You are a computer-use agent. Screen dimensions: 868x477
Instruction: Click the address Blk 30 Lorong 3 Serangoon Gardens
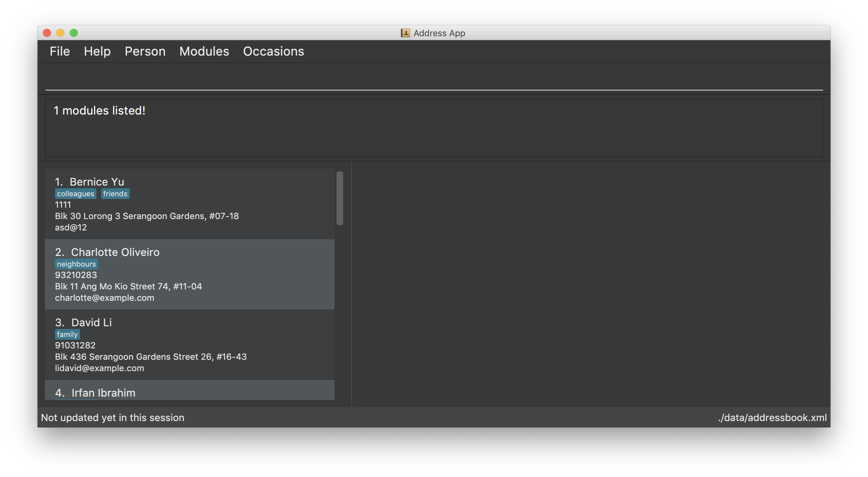[146, 216]
